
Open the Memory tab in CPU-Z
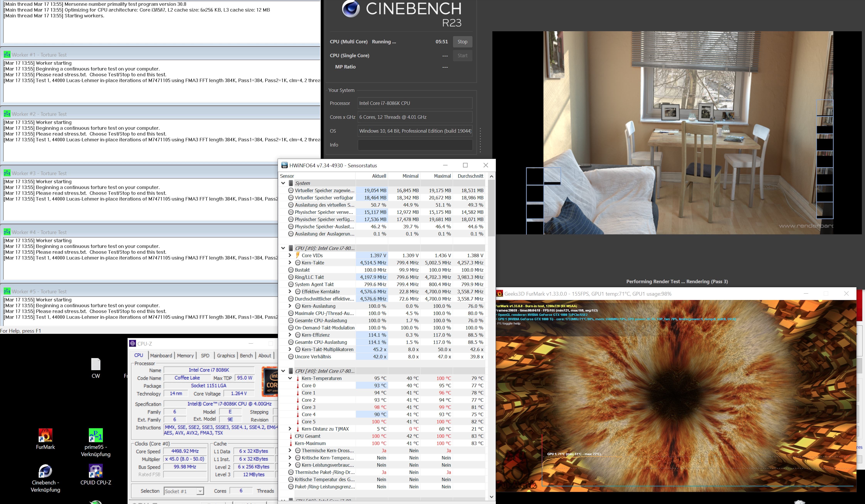[185, 356]
